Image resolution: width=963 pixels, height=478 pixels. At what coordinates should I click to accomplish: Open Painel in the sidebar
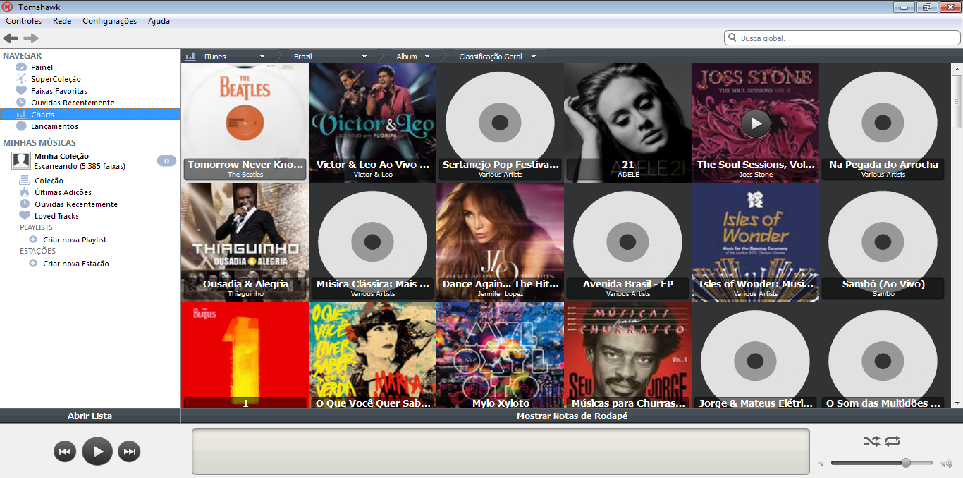coord(43,68)
